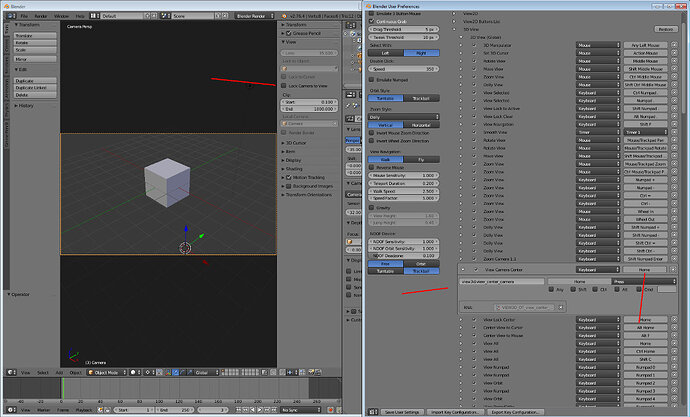Select Left under Select With
The width and height of the screenshot is (690, 417).
click(385, 53)
